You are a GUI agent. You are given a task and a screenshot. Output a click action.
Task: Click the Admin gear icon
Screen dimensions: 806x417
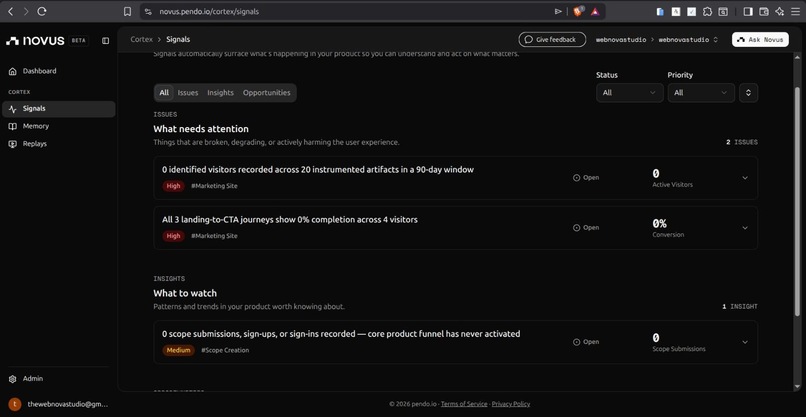(x=13, y=379)
